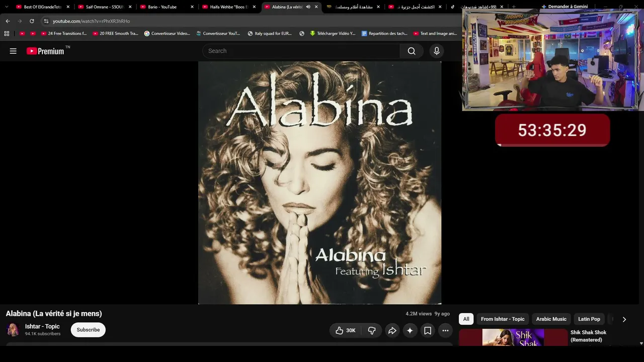
Task: Switch to Bario - YouTube tab
Action: tap(167, 7)
